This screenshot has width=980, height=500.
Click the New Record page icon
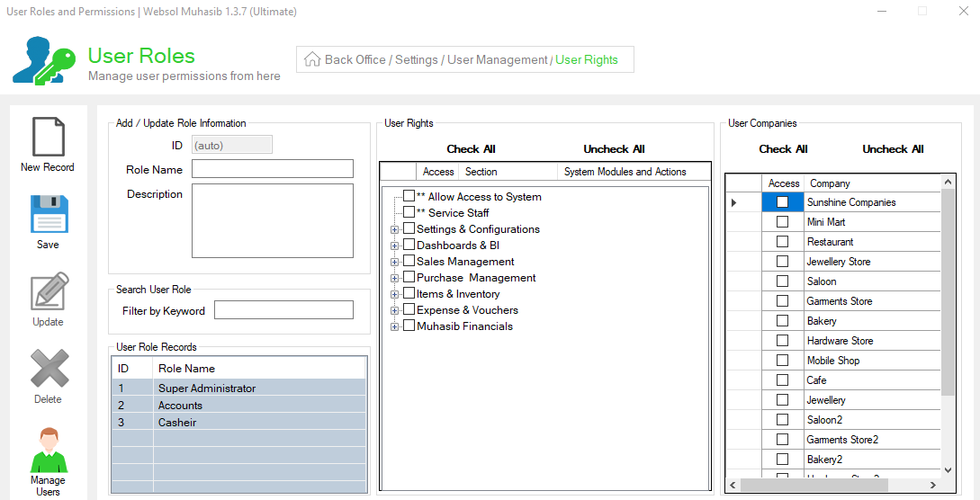[48, 137]
